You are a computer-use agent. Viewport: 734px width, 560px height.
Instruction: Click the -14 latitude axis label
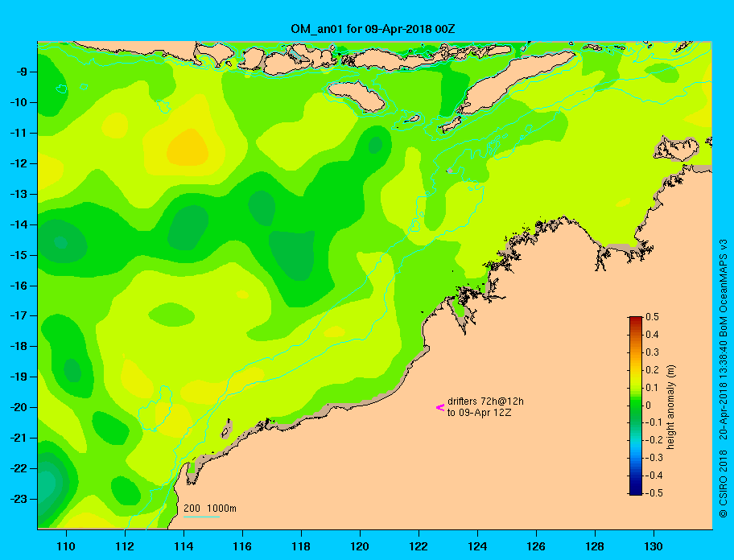[x=19, y=224]
